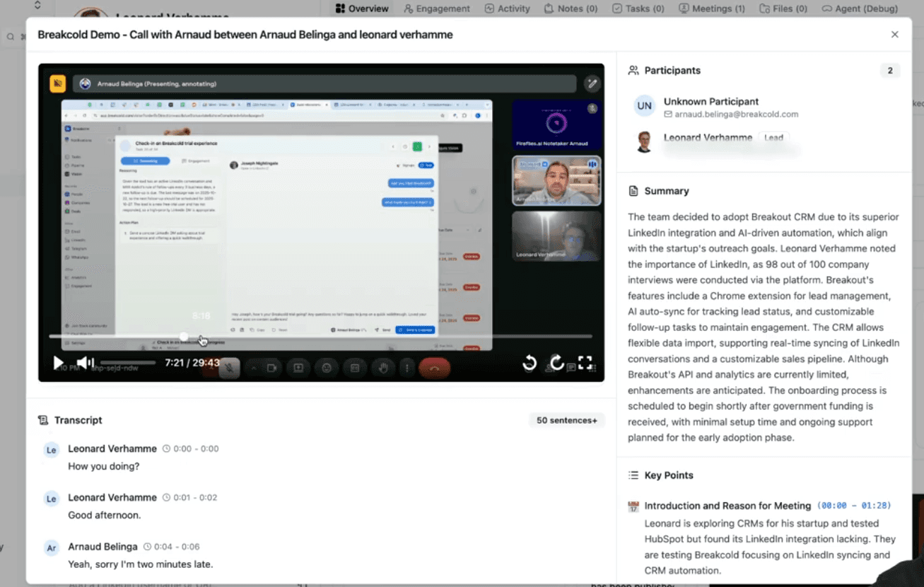Mute the video player volume
Screen dimensions: 924x587
(x=85, y=363)
